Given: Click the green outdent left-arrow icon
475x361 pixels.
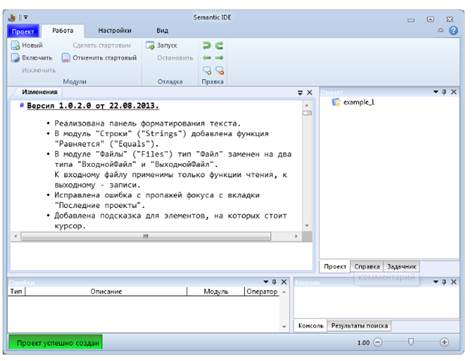Looking at the screenshot, I should tap(207, 58).
